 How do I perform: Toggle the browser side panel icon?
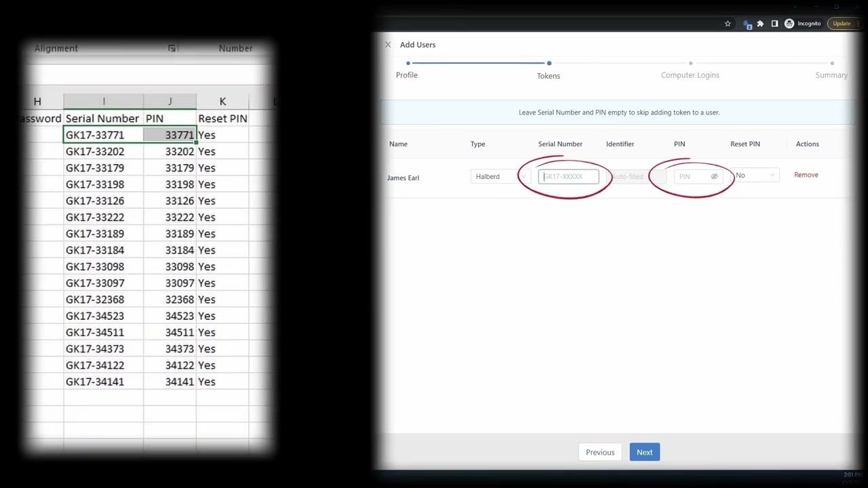774,24
